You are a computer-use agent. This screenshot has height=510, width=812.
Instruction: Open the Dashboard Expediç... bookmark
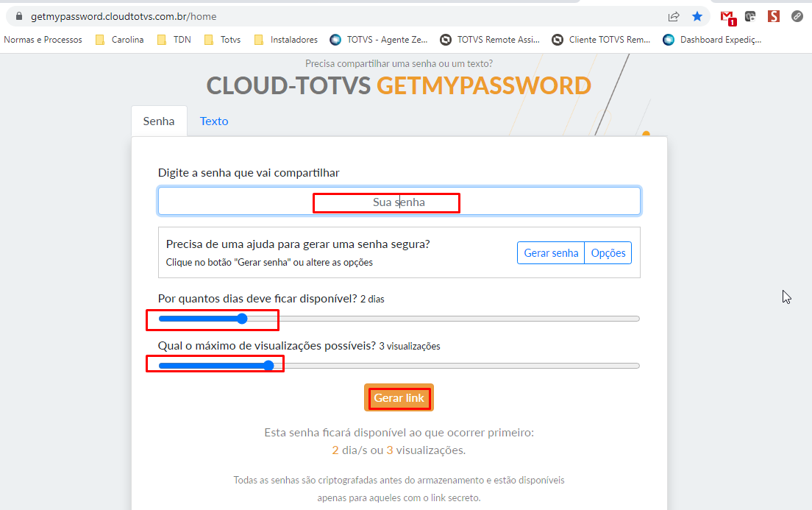coord(712,40)
